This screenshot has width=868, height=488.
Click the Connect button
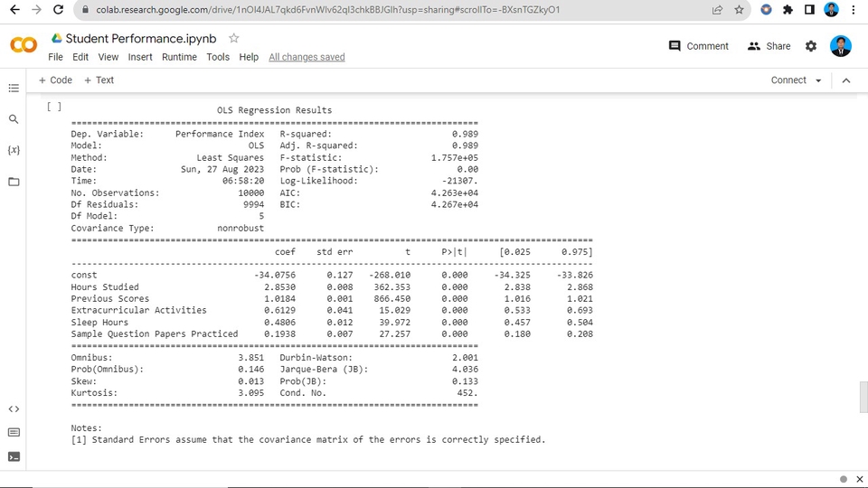(x=788, y=80)
